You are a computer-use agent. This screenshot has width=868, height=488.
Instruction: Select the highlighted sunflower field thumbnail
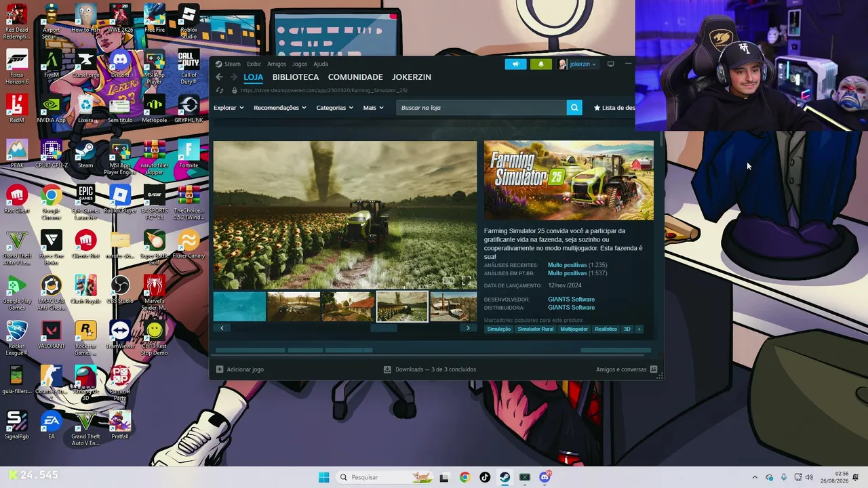point(402,306)
